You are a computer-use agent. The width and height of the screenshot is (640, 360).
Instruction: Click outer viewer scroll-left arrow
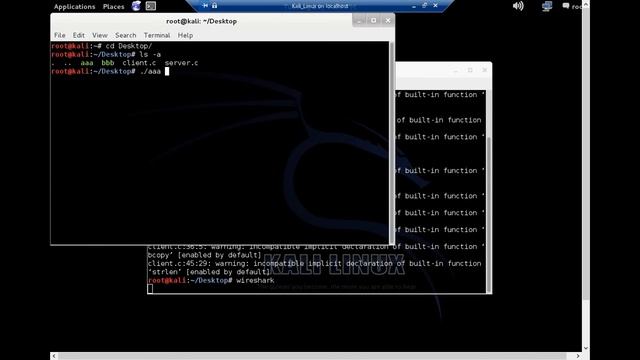pyautogui.click(x=54, y=356)
